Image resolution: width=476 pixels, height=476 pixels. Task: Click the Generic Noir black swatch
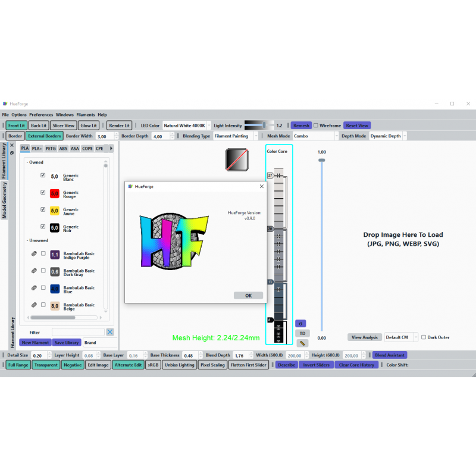click(x=55, y=228)
